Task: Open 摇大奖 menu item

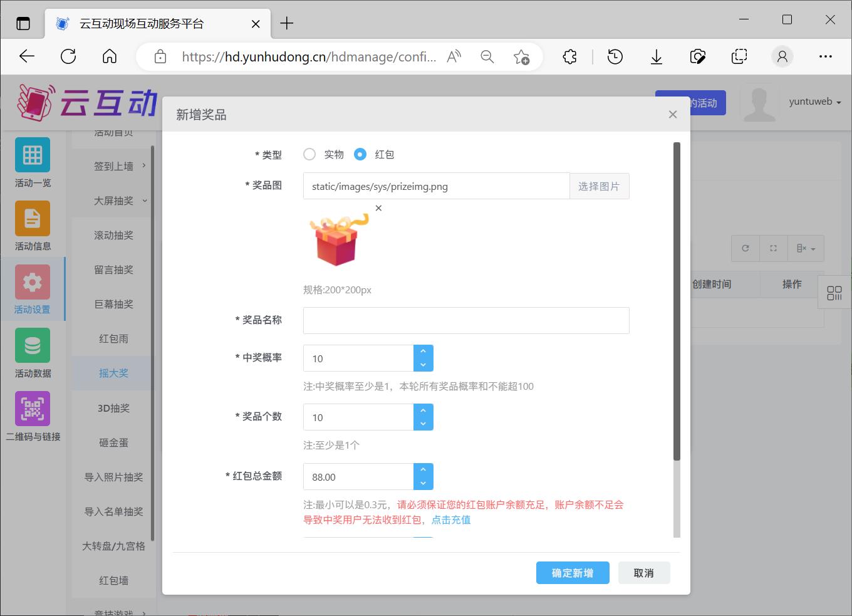Action: (x=113, y=373)
